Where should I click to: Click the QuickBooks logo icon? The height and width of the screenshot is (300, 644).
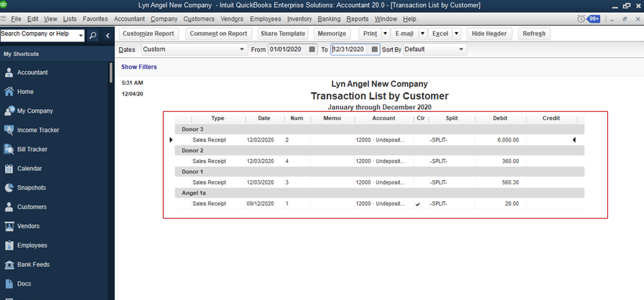(x=4, y=5)
